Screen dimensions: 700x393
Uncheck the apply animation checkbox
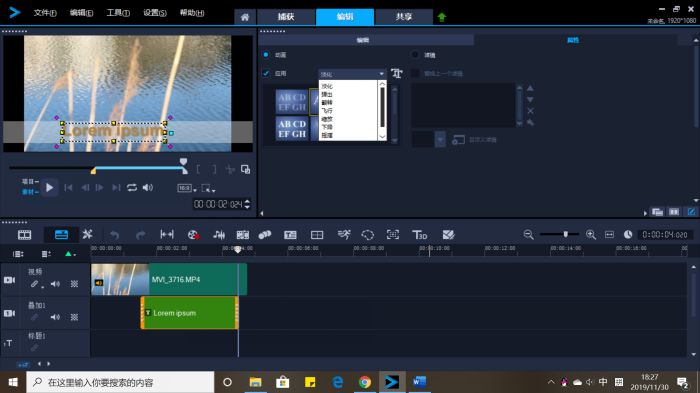(266, 73)
